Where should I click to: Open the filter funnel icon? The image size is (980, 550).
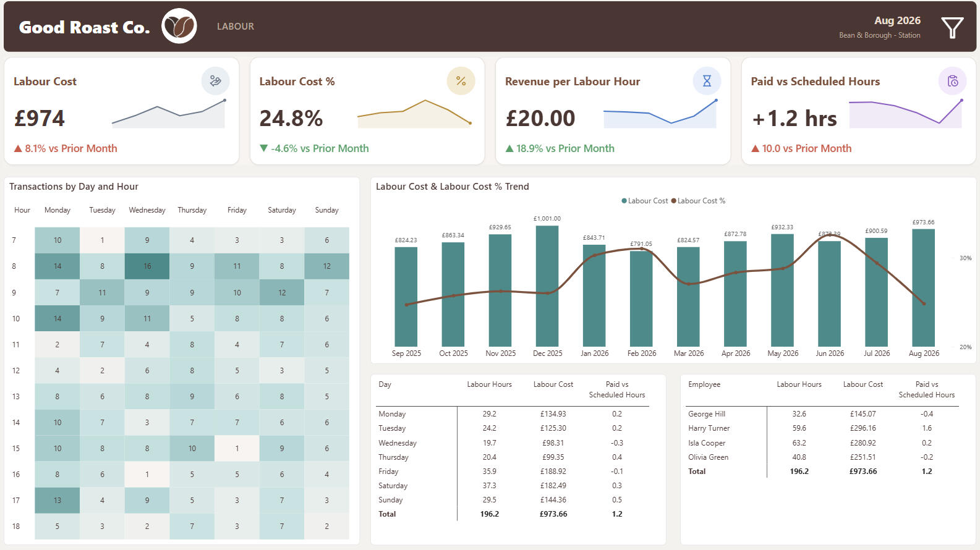click(952, 27)
